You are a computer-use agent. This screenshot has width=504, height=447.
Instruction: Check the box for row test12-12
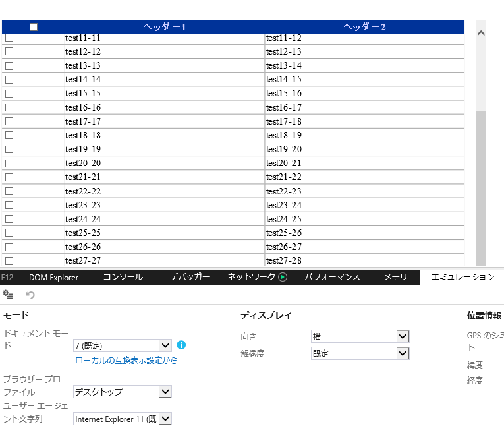point(9,51)
